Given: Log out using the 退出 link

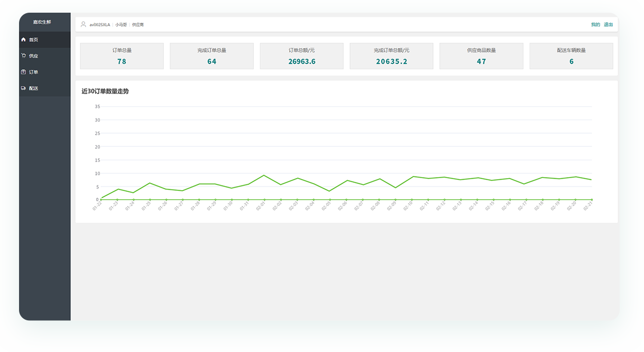Looking at the screenshot, I should [x=608, y=25].
